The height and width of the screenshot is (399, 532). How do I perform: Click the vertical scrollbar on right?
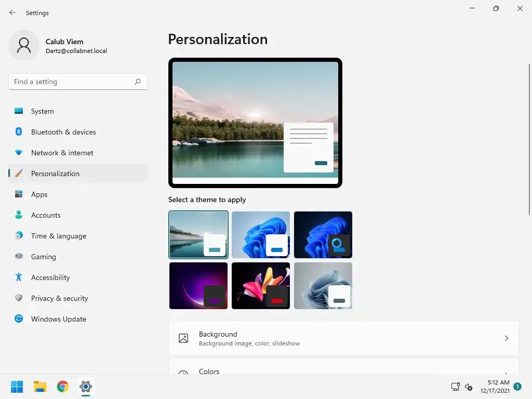[x=529, y=139]
